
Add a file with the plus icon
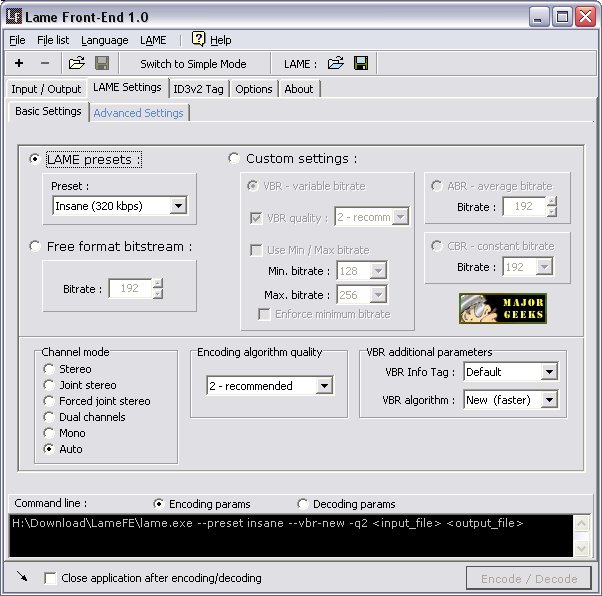point(19,63)
